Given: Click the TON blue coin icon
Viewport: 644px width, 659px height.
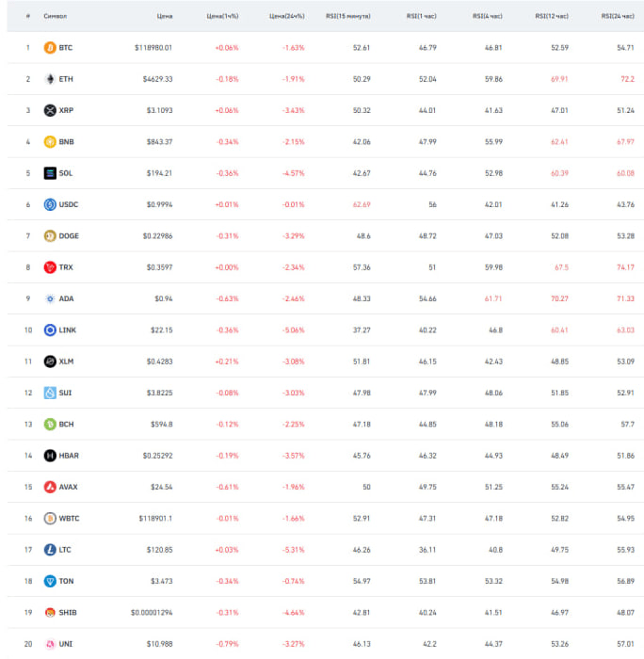Looking at the screenshot, I should click(50, 581).
